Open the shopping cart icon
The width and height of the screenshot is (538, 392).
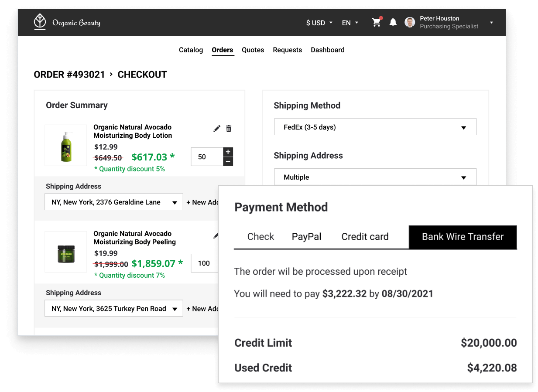(x=376, y=23)
